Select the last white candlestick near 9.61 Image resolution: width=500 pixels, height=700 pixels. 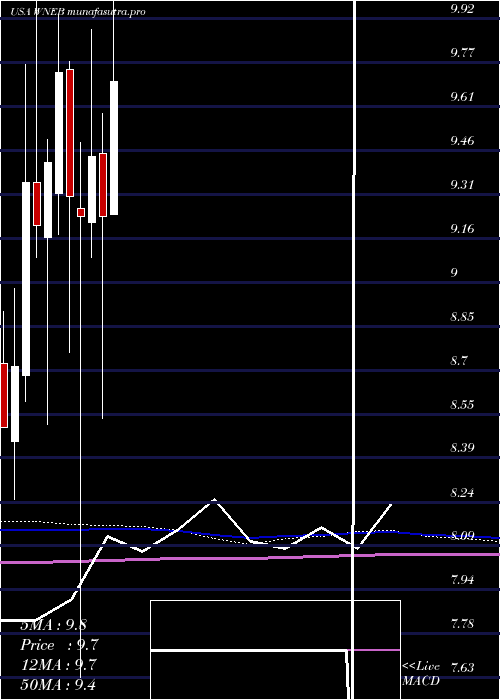click(114, 148)
